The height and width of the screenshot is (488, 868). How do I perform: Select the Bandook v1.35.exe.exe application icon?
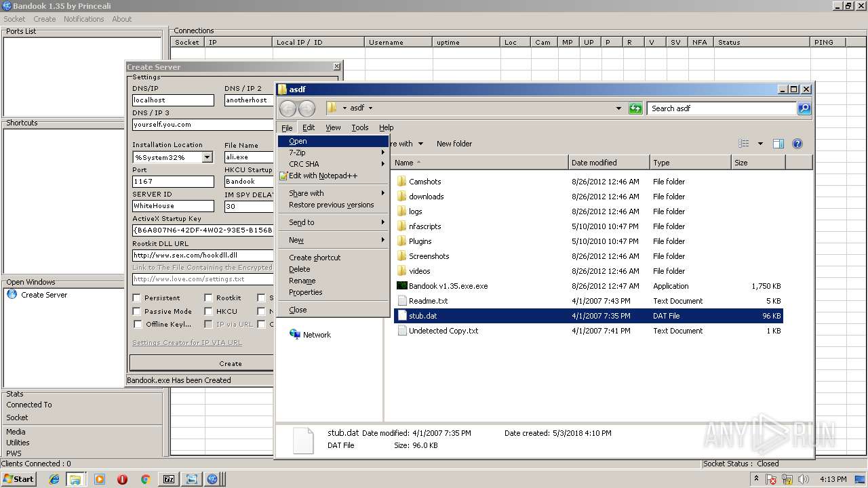(401, 286)
